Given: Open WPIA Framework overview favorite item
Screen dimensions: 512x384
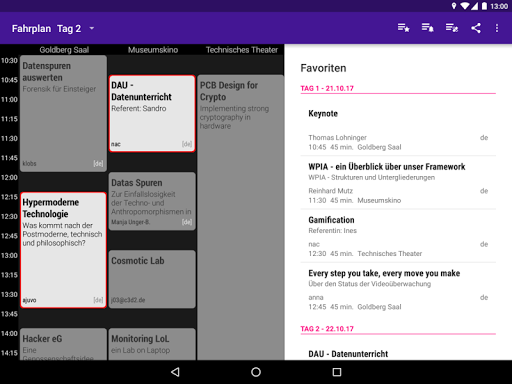Looking at the screenshot, I should [398, 183].
